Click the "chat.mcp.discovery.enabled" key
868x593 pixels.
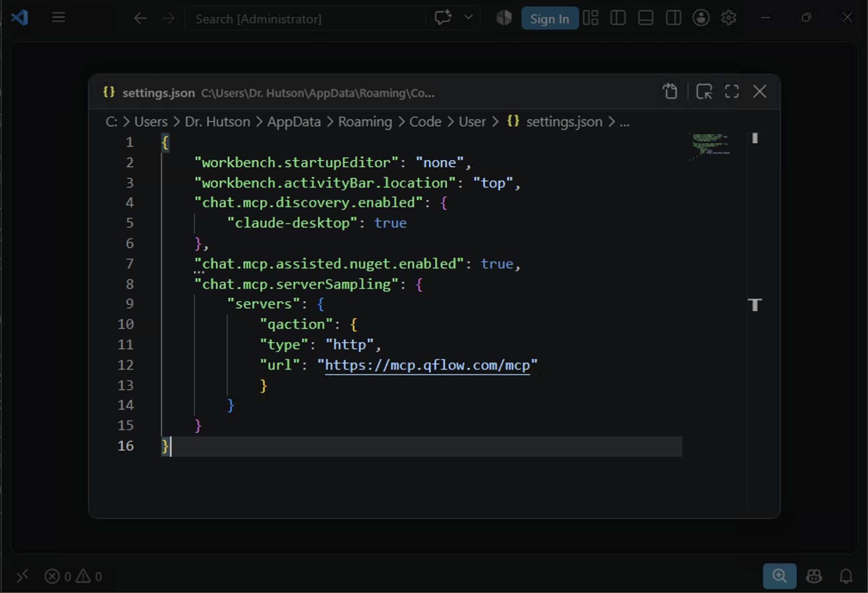pos(309,203)
